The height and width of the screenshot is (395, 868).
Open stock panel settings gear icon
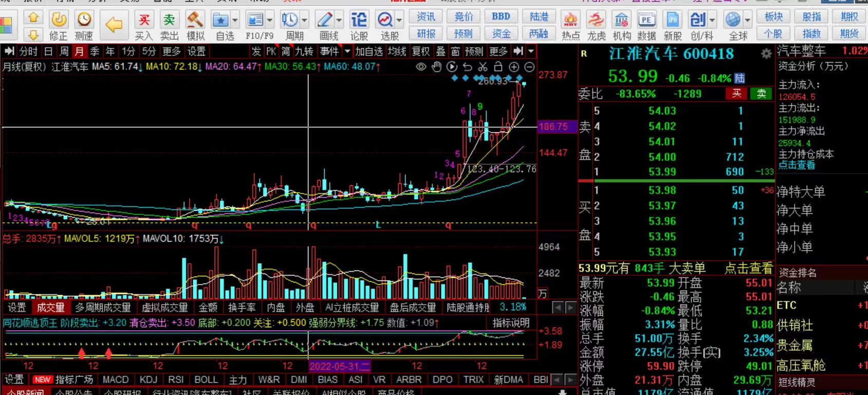(766, 53)
